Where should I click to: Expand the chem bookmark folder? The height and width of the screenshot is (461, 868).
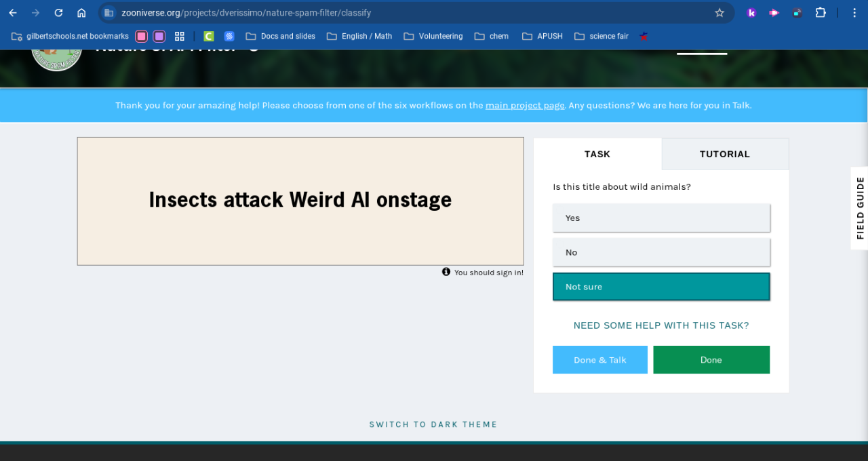click(x=492, y=37)
